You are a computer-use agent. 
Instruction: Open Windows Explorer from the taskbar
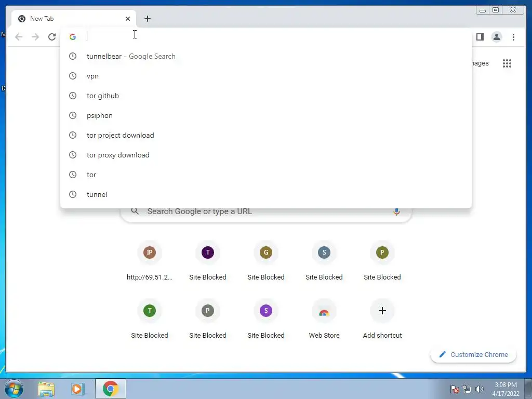[46, 389]
